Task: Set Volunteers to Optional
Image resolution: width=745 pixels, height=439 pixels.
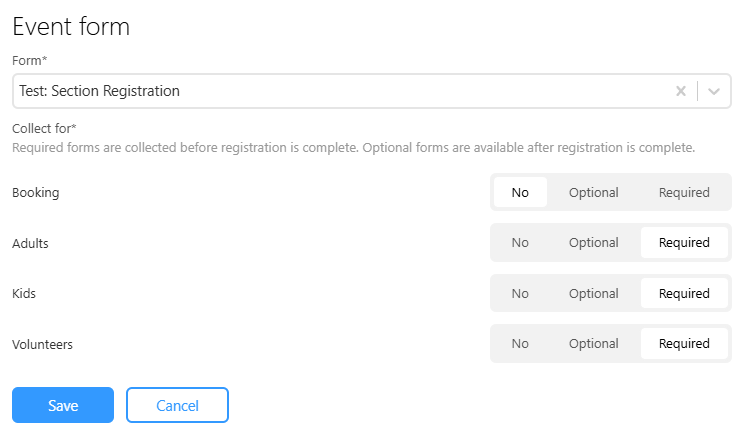Action: (x=594, y=344)
